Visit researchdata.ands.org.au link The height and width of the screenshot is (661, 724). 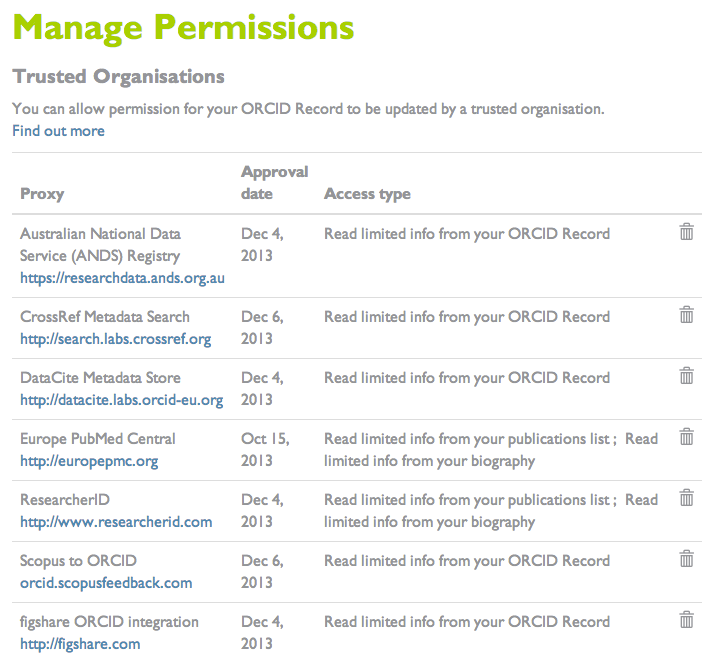click(x=122, y=278)
